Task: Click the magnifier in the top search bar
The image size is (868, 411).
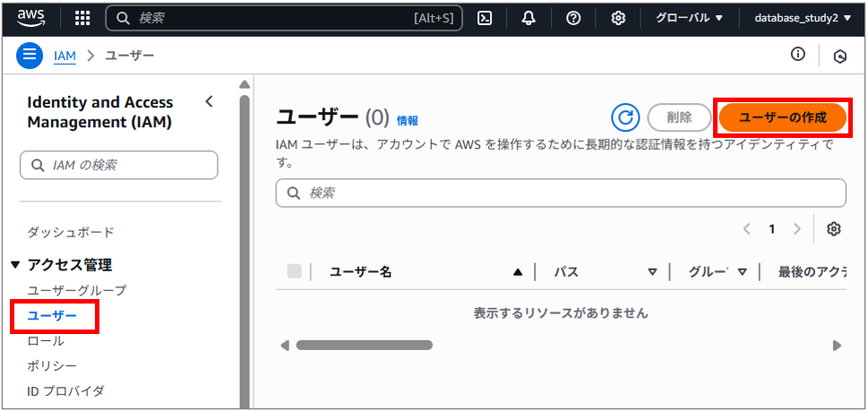Action: (123, 18)
